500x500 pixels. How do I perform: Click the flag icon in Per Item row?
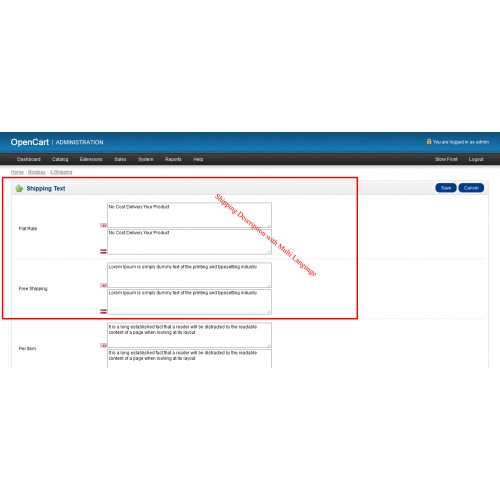click(x=103, y=345)
